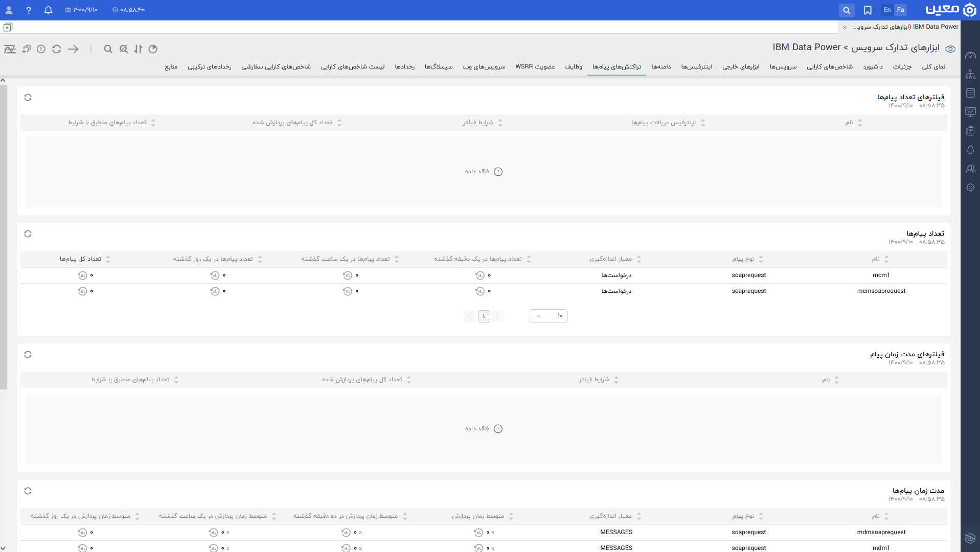This screenshot has width=980, height=552.
Task: Refresh the مدت زمان پیام‌ها panel
Action: [x=28, y=491]
